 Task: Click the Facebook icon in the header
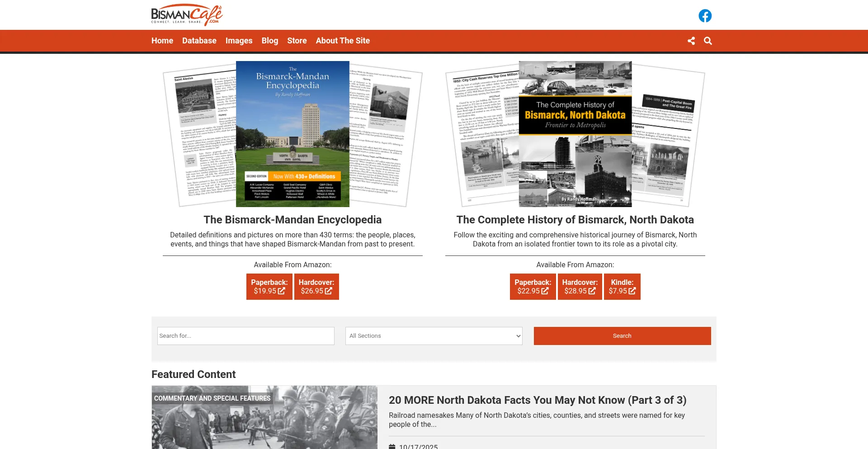coord(705,16)
